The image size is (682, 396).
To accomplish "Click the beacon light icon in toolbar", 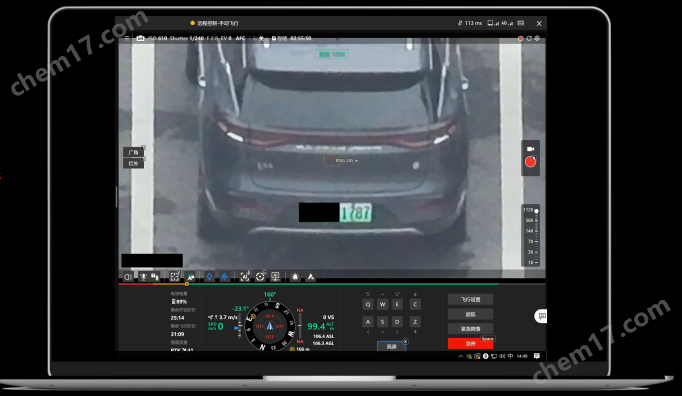I will (295, 276).
